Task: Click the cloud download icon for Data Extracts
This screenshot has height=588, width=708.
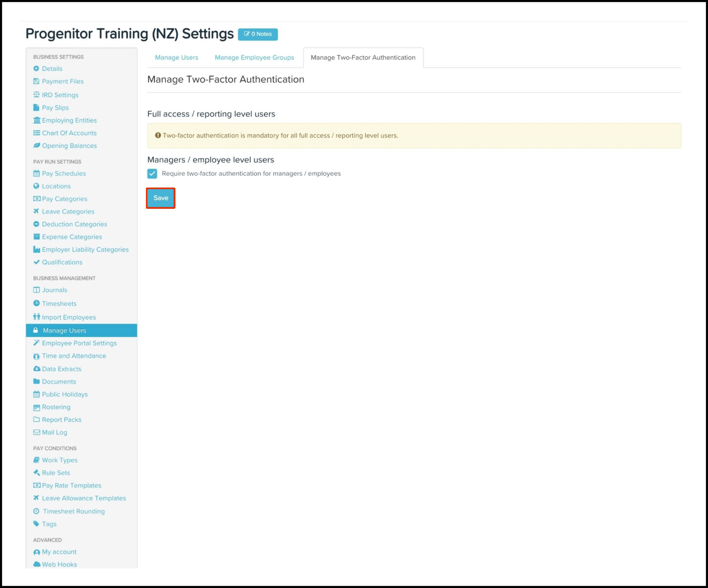Action: click(x=36, y=369)
